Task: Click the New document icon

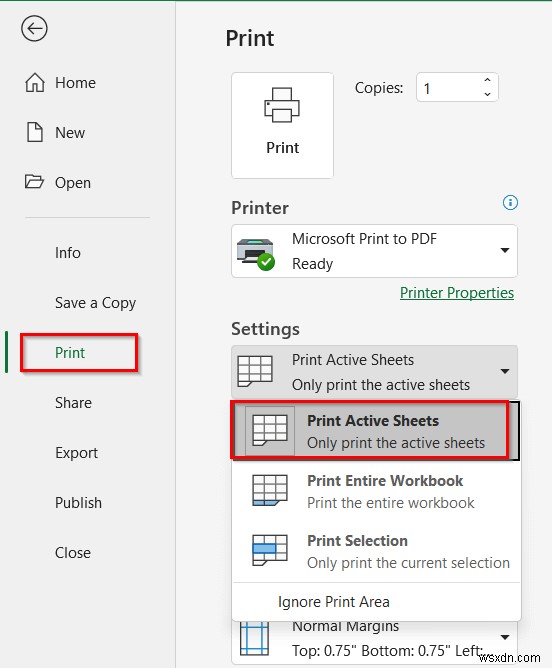Action: [34, 132]
